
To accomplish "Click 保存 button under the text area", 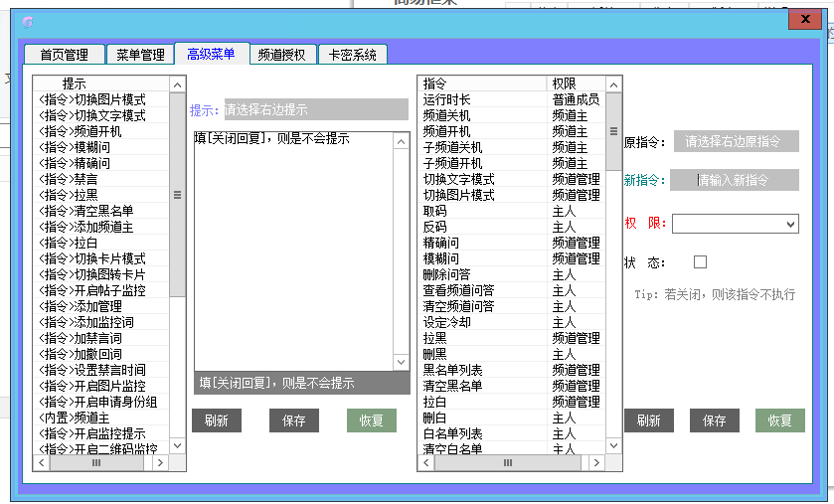I will coord(294,420).
